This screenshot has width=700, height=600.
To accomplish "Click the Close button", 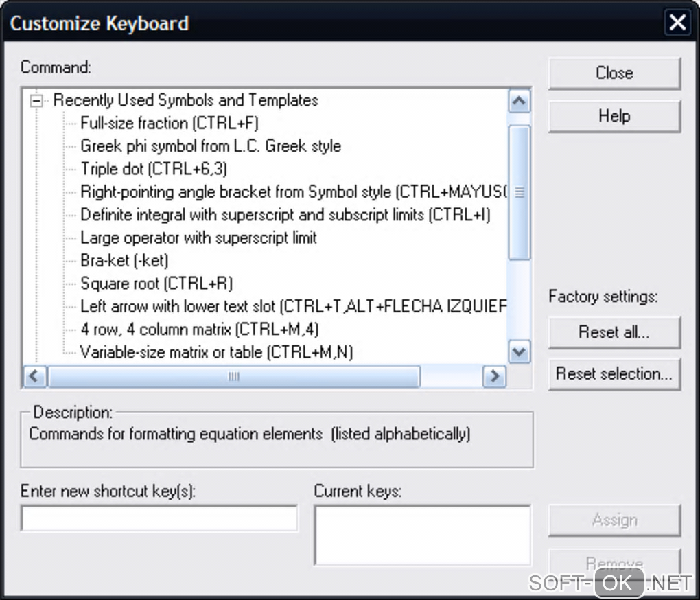I will [614, 73].
